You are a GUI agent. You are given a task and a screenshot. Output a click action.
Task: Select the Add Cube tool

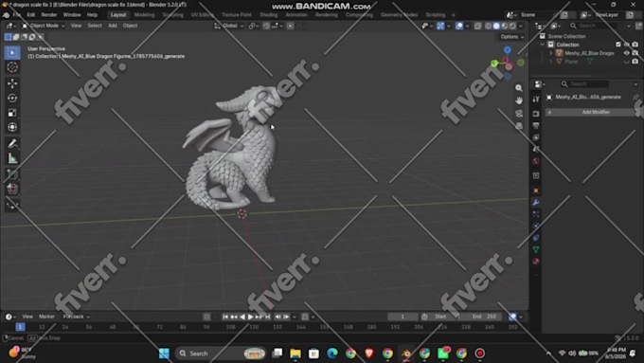[x=12, y=174]
